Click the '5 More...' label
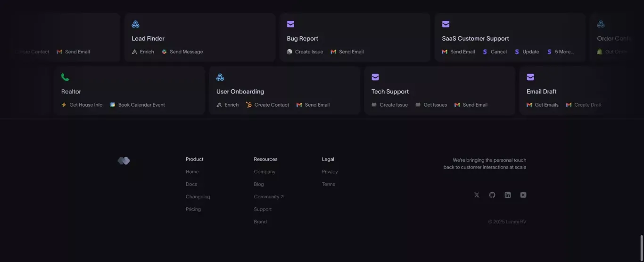Viewport: 644px width, 262px height. (564, 52)
